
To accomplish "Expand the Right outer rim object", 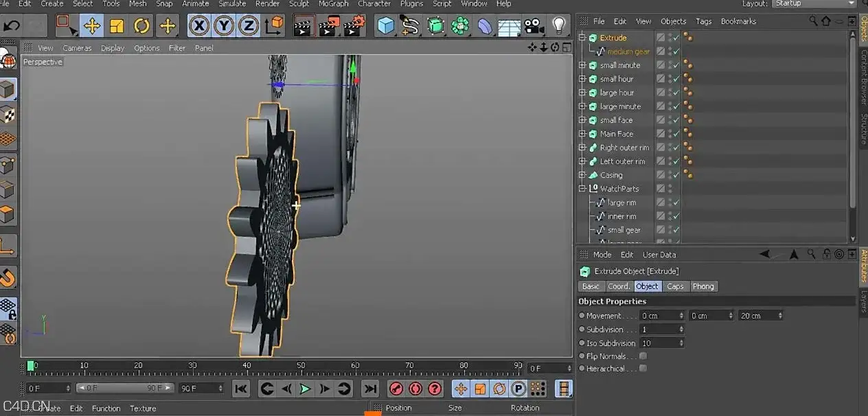I will coord(582,148).
